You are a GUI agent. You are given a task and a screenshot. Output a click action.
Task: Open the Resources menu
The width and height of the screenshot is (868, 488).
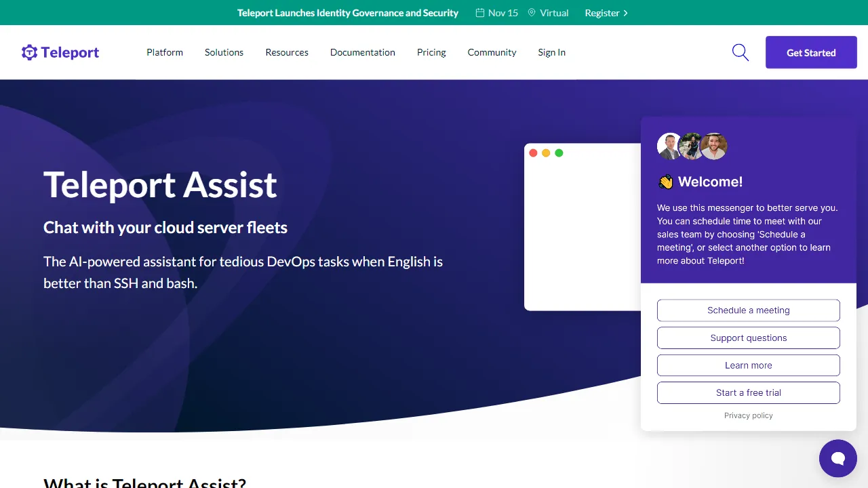coord(287,52)
